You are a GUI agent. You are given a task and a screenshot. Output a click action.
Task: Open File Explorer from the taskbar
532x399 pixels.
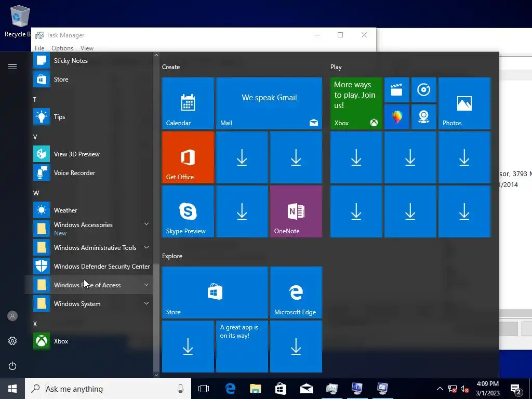point(256,389)
